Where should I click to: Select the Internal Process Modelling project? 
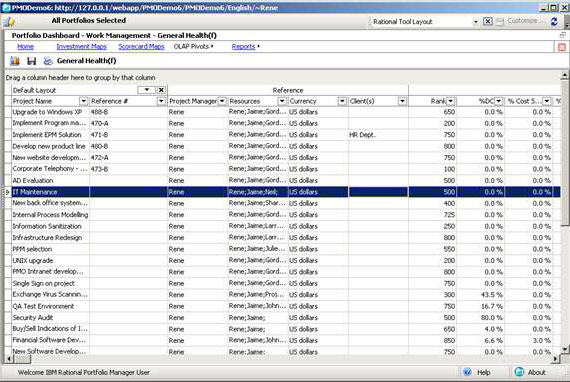50,215
